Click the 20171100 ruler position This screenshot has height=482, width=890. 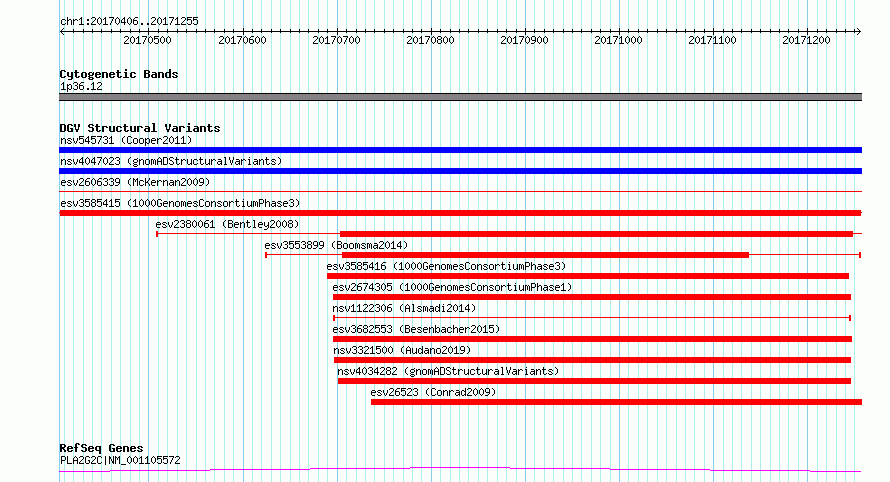(x=712, y=40)
